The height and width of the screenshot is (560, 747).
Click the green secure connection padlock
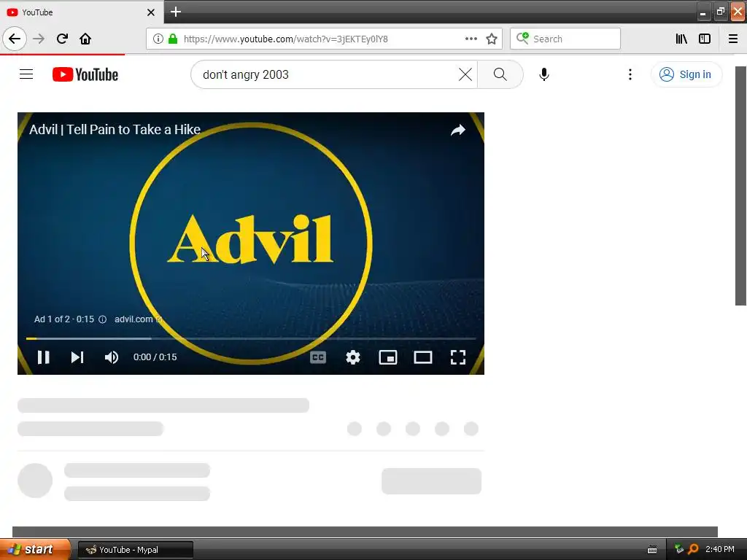[x=173, y=39]
